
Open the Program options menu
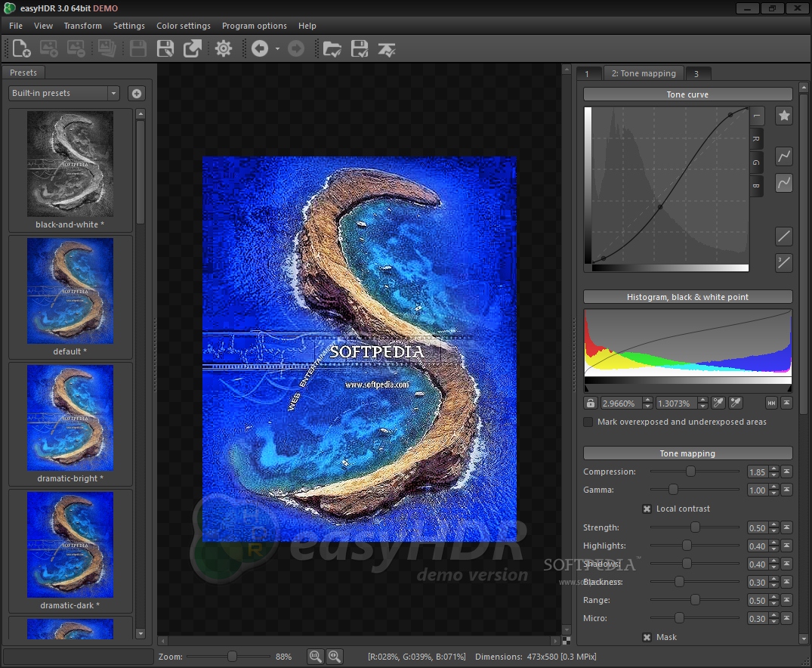[255, 26]
